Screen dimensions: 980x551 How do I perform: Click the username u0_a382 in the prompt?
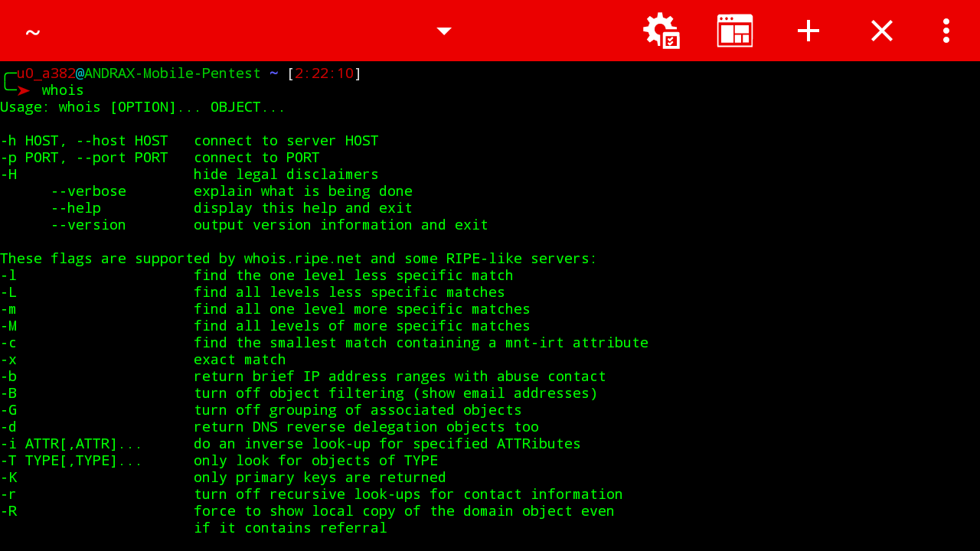coord(46,73)
